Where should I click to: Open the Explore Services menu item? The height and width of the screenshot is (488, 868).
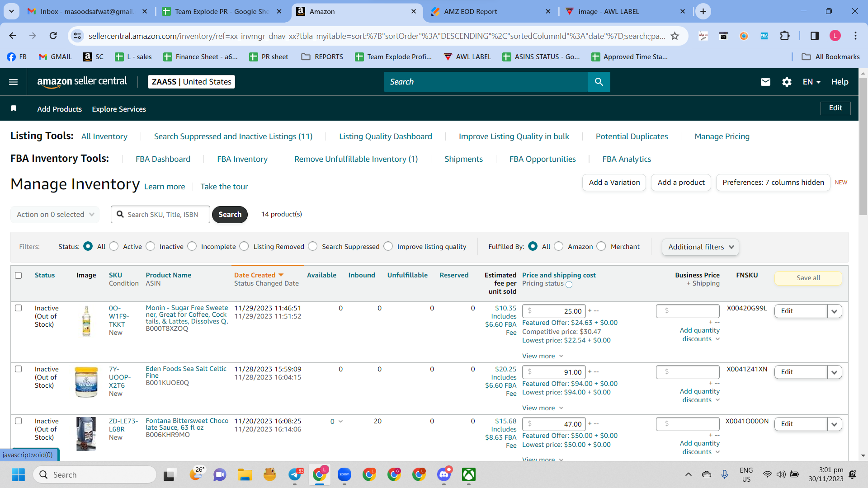pyautogui.click(x=119, y=109)
